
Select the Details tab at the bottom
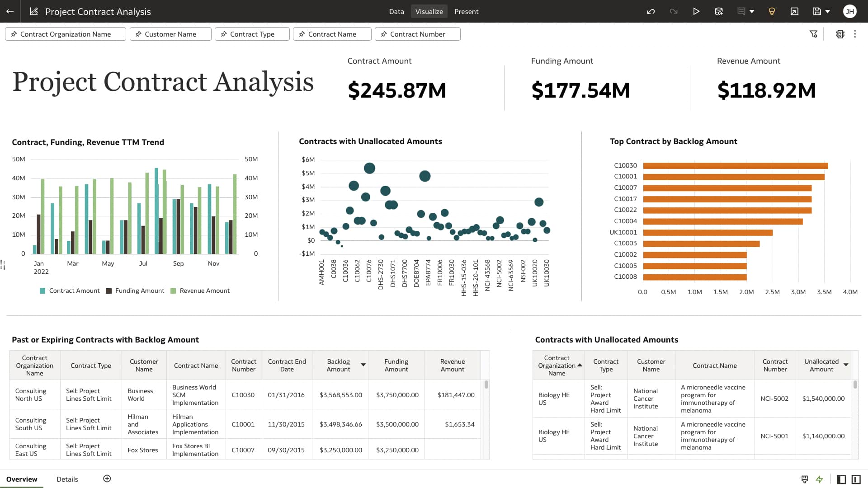click(67, 479)
